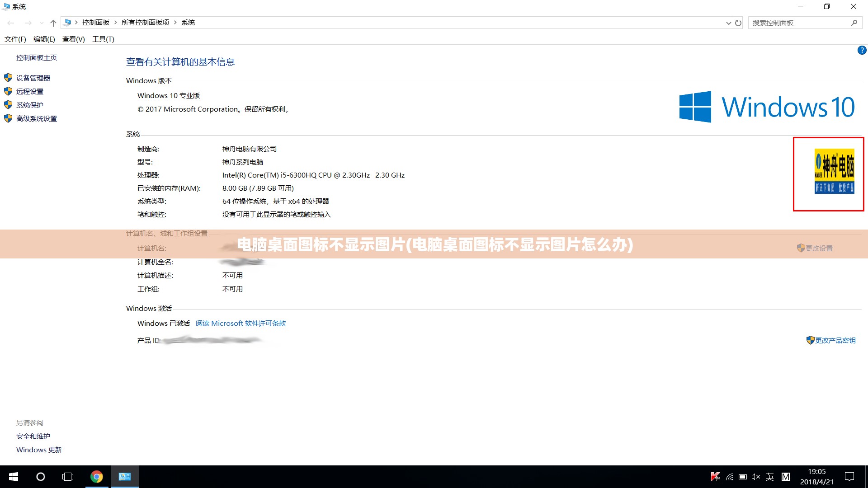The image size is (868, 488).
Task: Click Wi-Fi network tray icon
Action: coord(729,477)
